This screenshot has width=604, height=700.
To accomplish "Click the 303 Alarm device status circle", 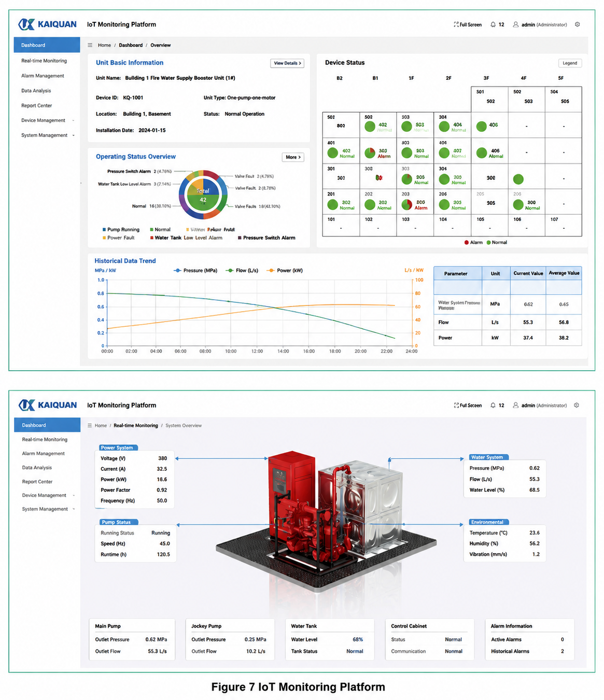I will [x=370, y=153].
